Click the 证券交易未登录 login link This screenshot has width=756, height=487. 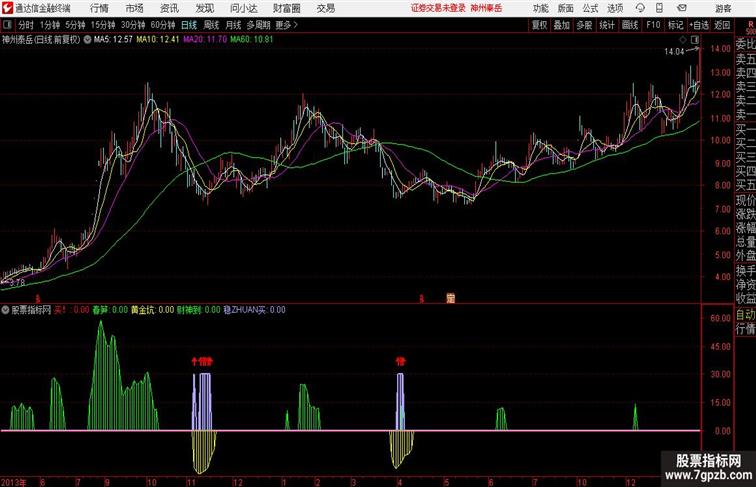coord(438,8)
